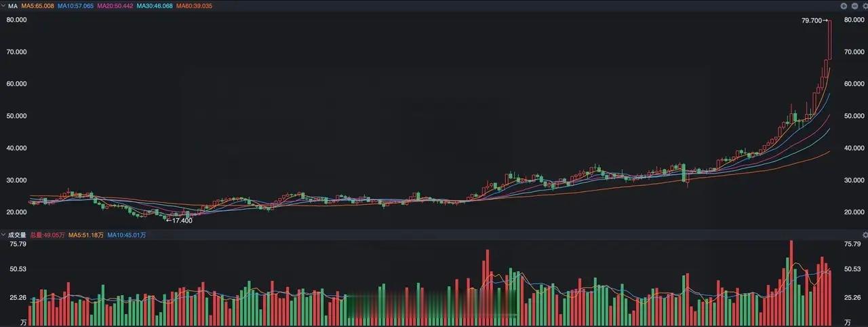The image size is (868, 327).
Task: Collapse the MA indicator chevron
Action: [x=3, y=5]
